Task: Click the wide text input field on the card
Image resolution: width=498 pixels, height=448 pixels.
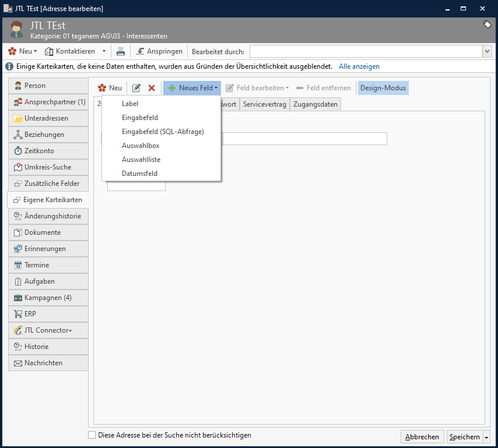Action: (304, 139)
